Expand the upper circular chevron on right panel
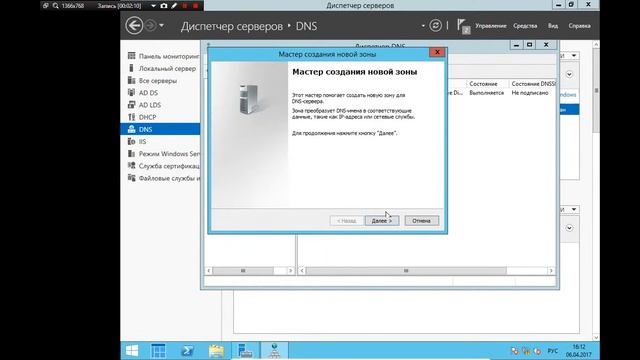This screenshot has width=640, height=360. coord(569,74)
